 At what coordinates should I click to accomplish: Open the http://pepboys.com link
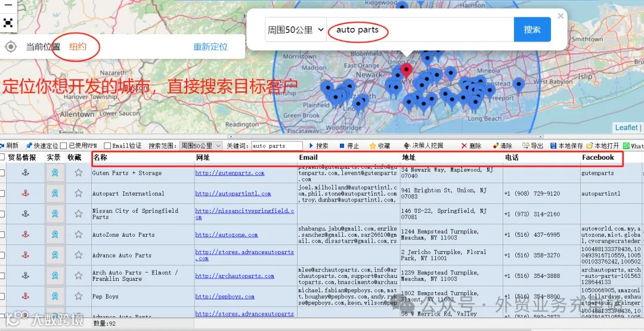click(225, 296)
